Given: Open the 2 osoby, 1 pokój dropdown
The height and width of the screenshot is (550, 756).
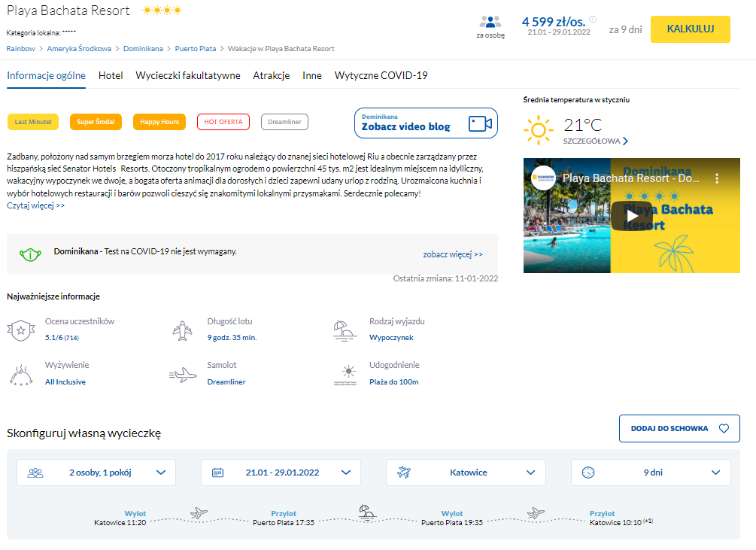Looking at the screenshot, I should (x=96, y=473).
